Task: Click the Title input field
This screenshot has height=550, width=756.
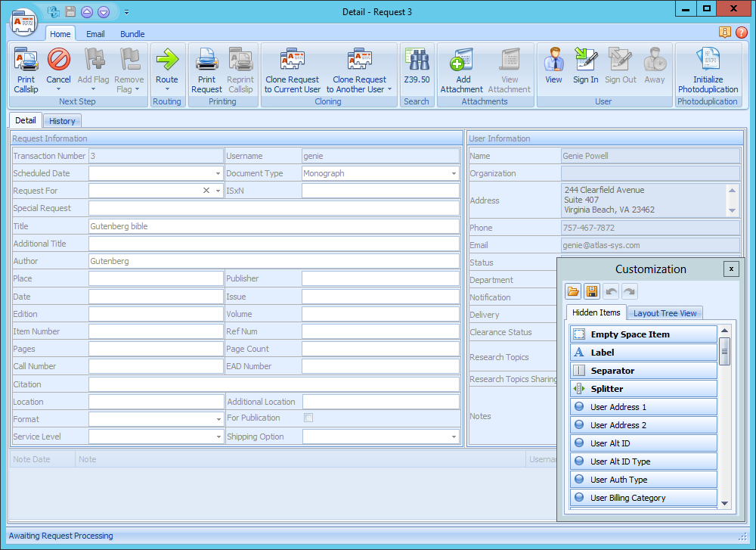Action: (x=274, y=226)
